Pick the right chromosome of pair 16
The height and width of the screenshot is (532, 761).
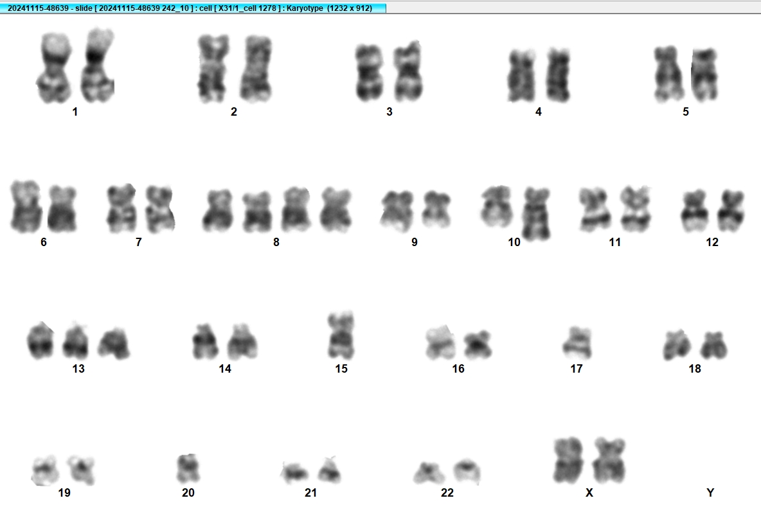(478, 345)
